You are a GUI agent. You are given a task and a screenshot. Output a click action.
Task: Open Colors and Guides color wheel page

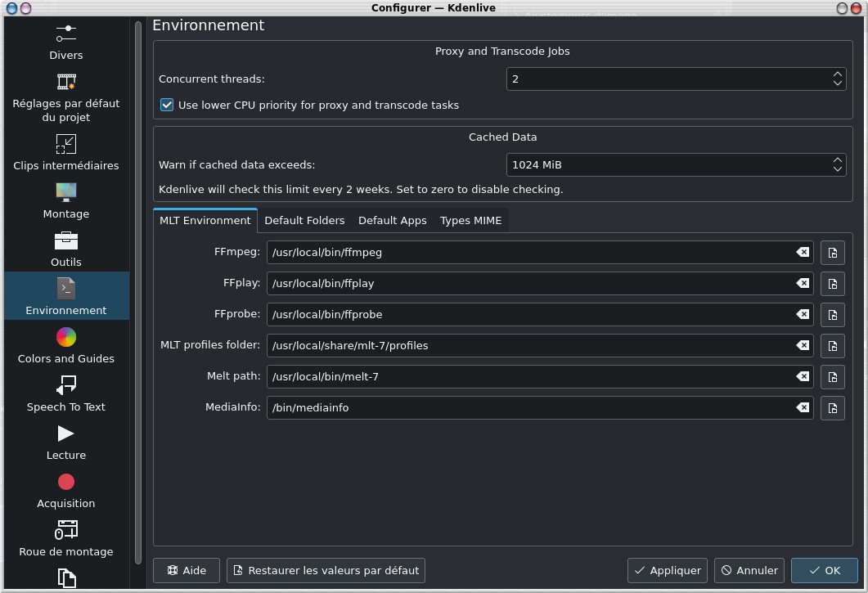tap(66, 345)
